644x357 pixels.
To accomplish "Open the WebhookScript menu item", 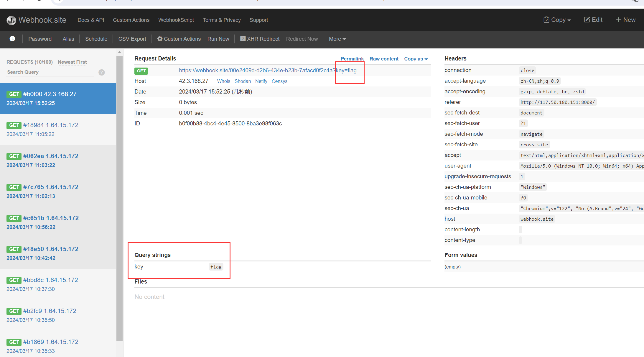I will click(176, 20).
